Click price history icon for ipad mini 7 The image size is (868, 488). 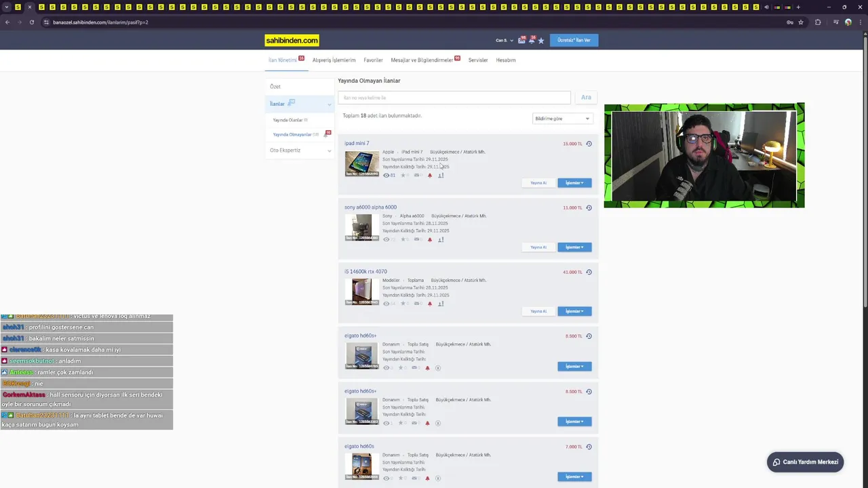pos(589,144)
